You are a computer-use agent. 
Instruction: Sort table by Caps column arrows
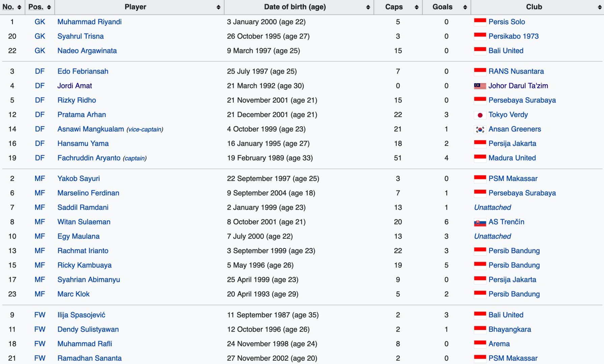click(x=416, y=7)
